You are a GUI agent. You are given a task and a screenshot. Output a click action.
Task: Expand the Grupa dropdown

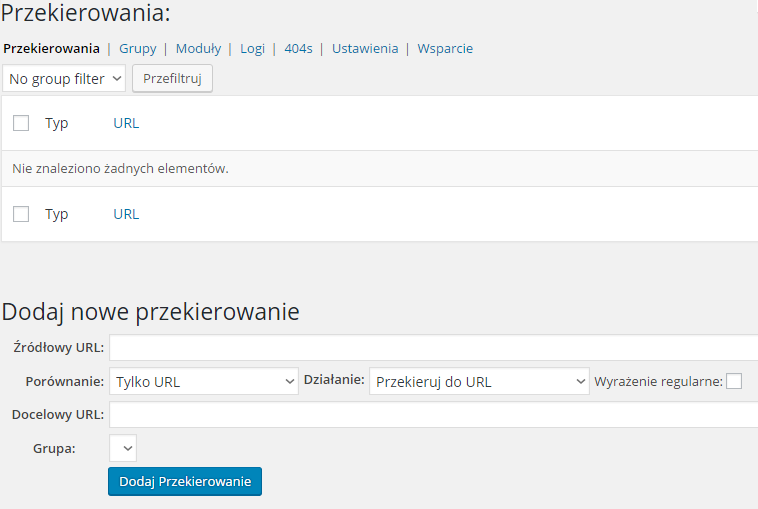coord(123,448)
